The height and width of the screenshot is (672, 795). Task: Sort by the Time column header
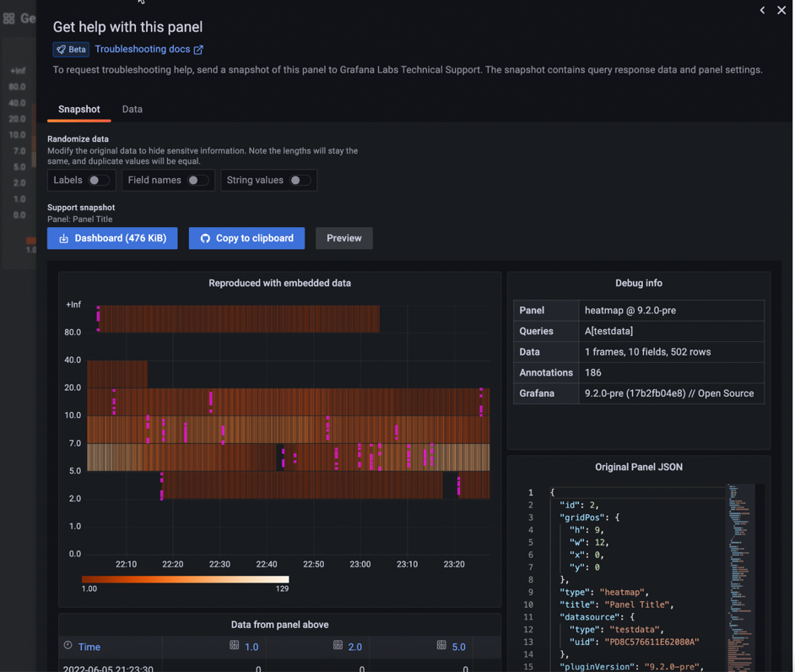click(89, 647)
